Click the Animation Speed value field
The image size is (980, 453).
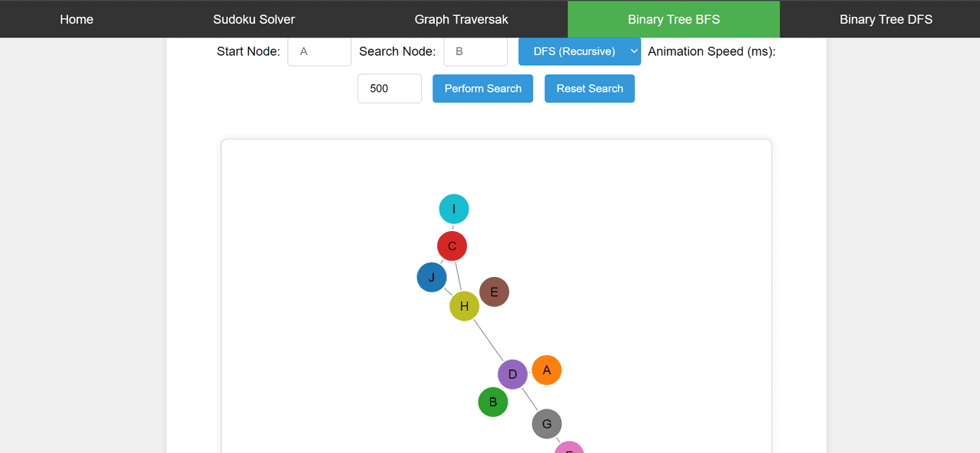[390, 89]
